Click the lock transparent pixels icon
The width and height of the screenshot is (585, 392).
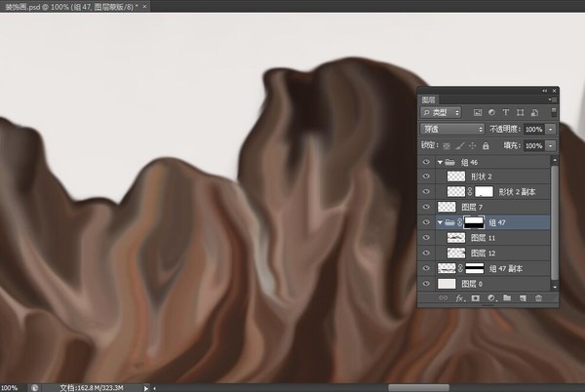[x=447, y=146]
